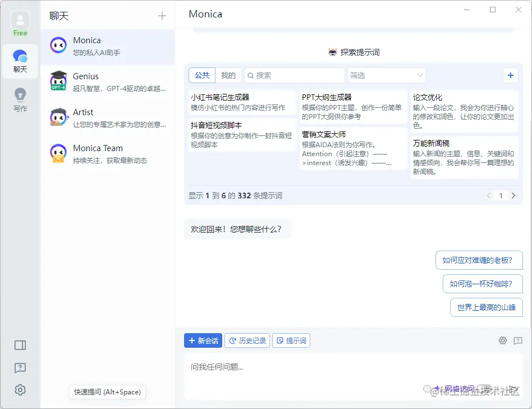532x409 pixels.
Task: Click the robot icon beside 探索提示词
Action: coord(332,52)
